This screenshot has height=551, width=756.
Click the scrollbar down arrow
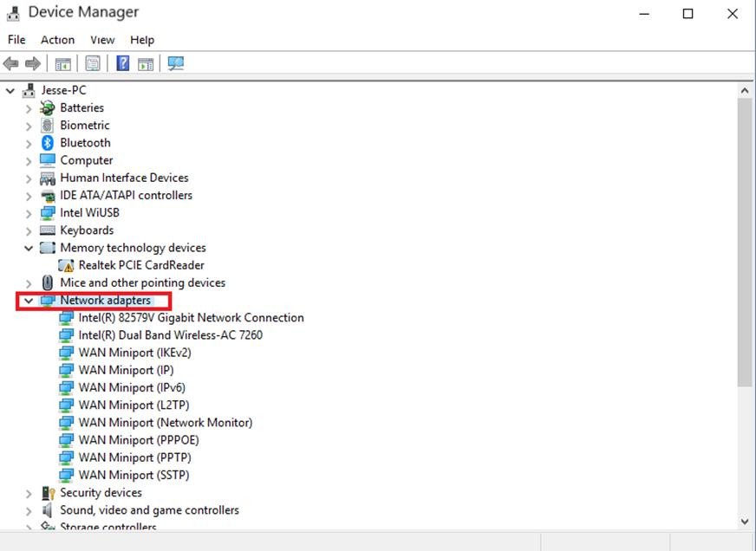point(745,522)
